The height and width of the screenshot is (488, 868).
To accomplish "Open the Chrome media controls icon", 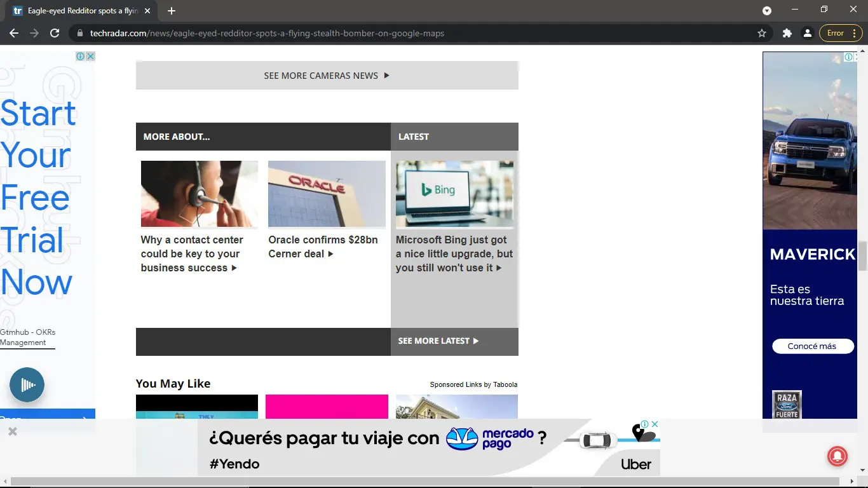I will pos(767,10).
